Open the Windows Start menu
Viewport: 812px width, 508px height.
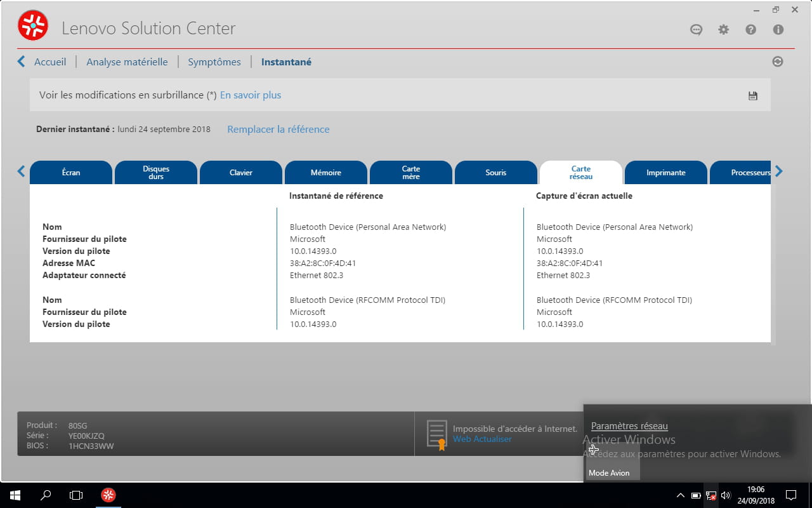[x=15, y=495]
